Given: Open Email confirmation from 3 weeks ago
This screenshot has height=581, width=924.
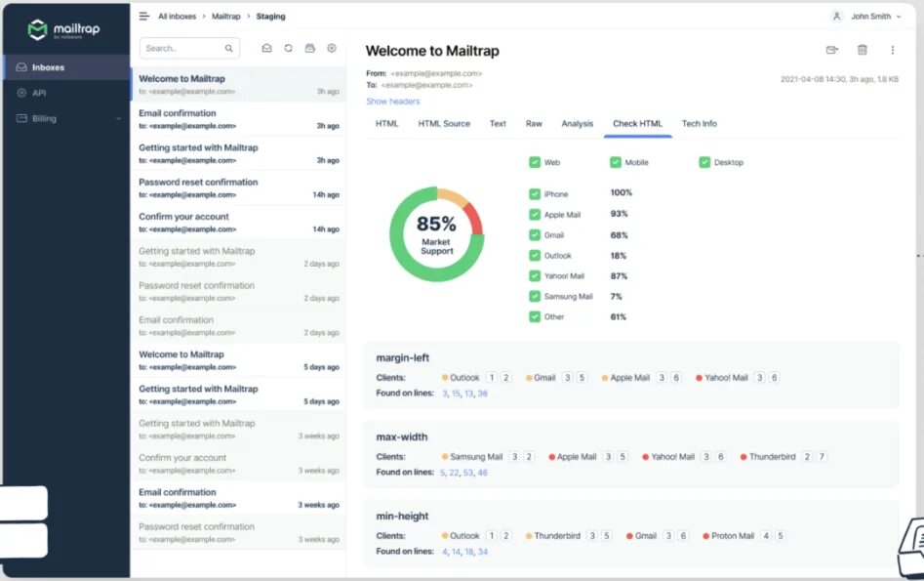Looking at the screenshot, I should 238,498.
